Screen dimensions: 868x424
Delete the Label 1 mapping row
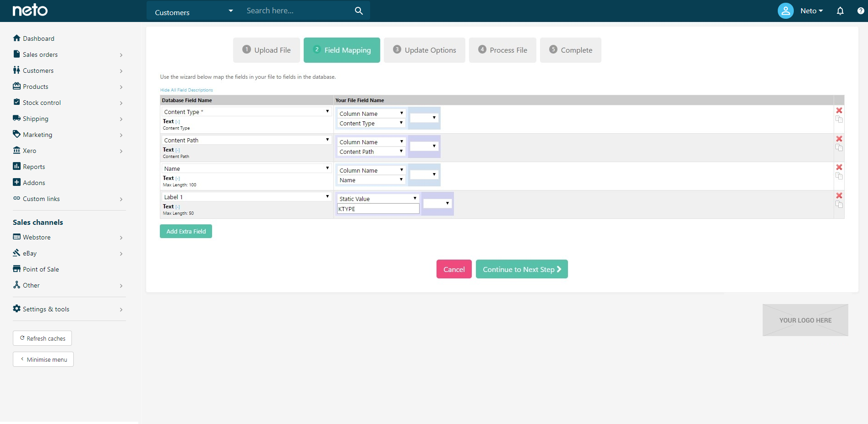(x=839, y=196)
